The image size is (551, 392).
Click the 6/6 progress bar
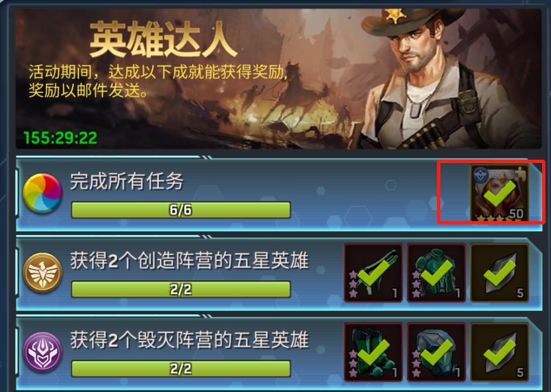tap(181, 210)
